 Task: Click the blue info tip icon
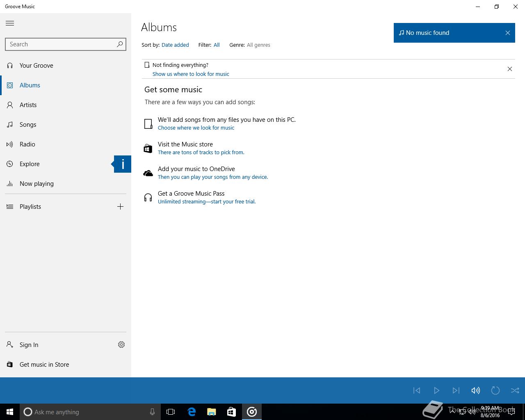(x=122, y=164)
